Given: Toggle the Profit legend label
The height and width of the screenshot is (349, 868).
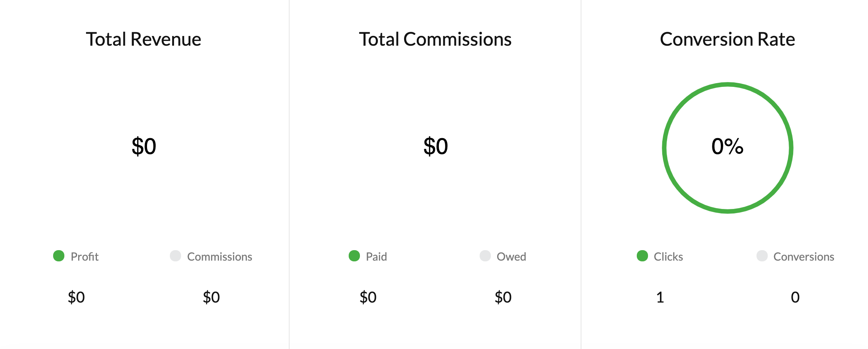Looking at the screenshot, I should click(85, 257).
